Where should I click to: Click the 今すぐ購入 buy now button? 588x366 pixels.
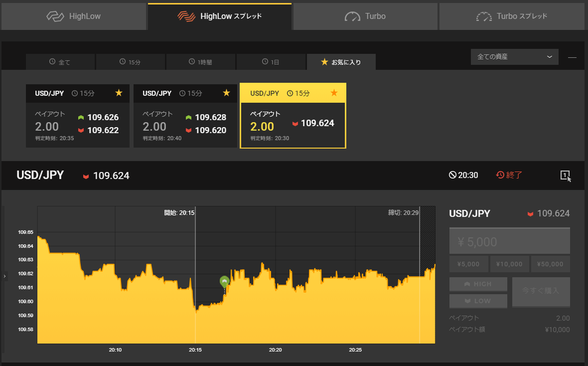pyautogui.click(x=541, y=292)
